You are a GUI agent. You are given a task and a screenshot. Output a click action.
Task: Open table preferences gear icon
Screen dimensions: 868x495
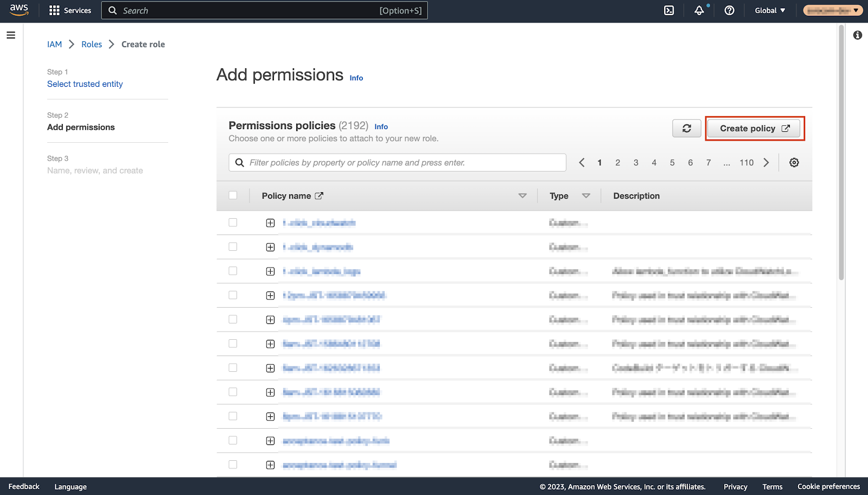[x=794, y=163]
